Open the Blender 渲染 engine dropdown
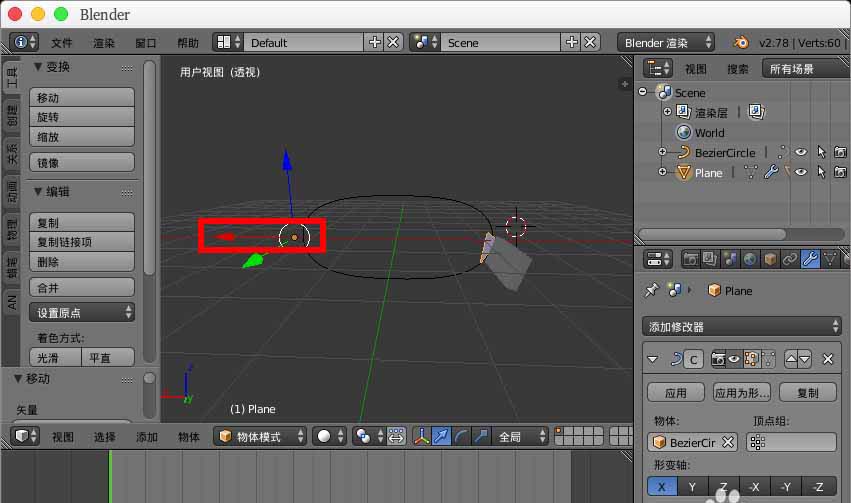 pos(666,42)
